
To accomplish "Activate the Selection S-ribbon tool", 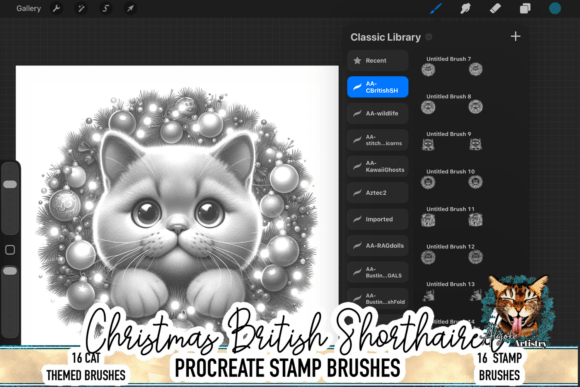I will coord(105,8).
